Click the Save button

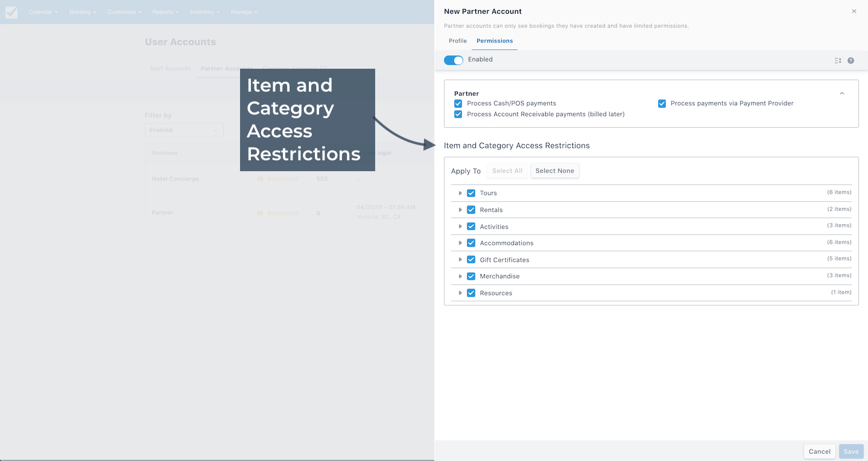pyautogui.click(x=851, y=451)
